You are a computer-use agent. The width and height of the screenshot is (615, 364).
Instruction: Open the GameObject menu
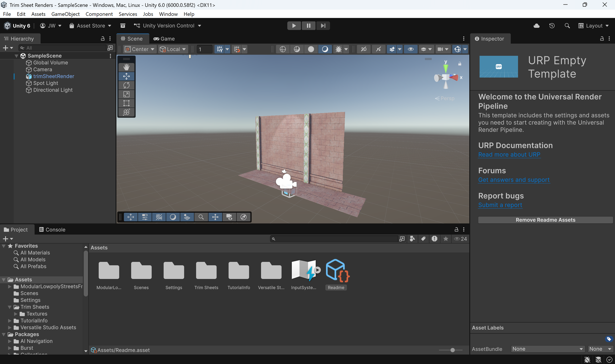(65, 14)
